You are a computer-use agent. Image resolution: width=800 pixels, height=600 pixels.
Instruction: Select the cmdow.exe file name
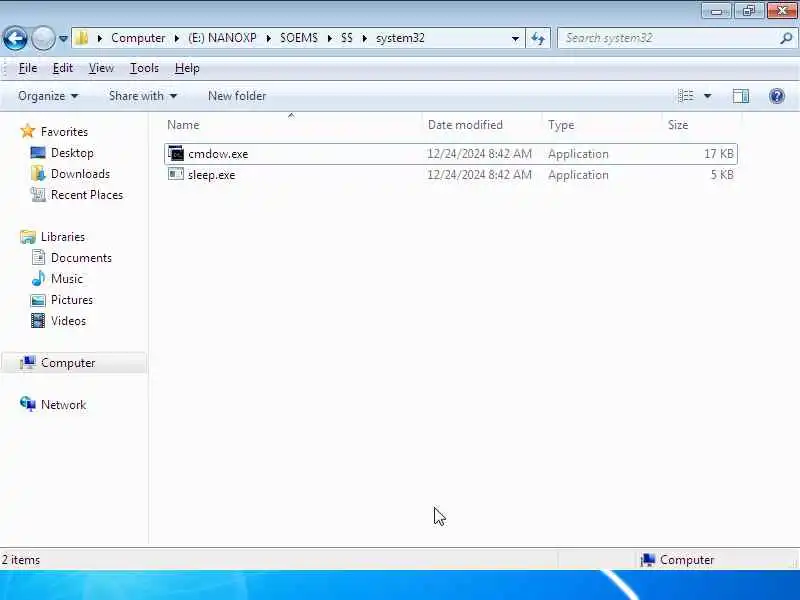coord(218,154)
